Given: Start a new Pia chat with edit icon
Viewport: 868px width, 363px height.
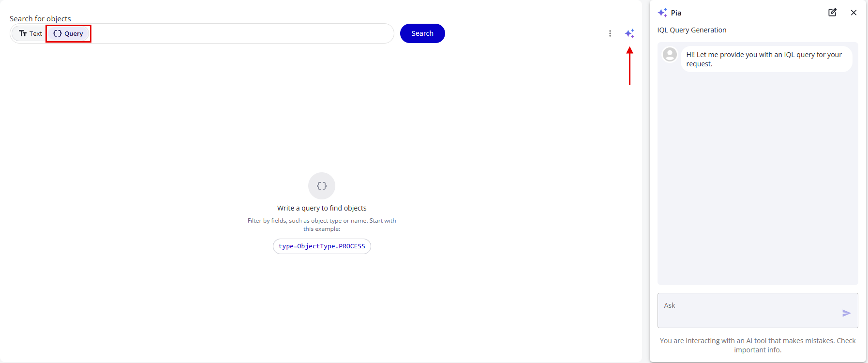Looking at the screenshot, I should [x=832, y=13].
